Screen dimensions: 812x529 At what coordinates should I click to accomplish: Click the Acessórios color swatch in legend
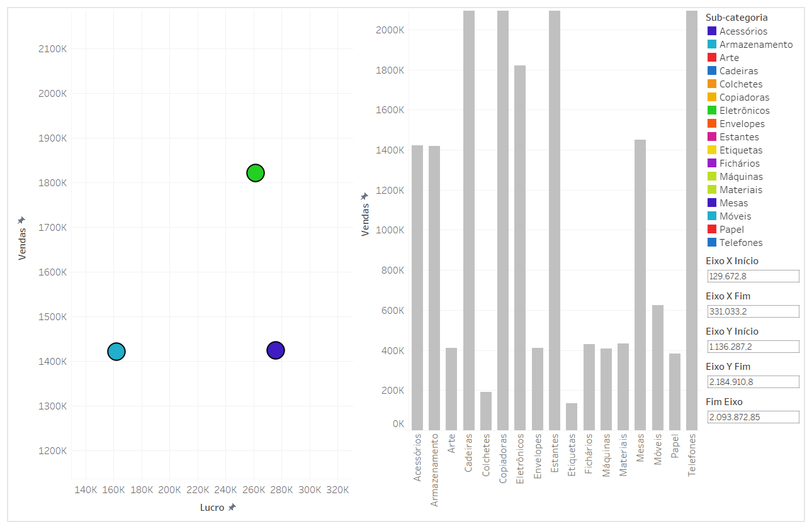tap(712, 31)
